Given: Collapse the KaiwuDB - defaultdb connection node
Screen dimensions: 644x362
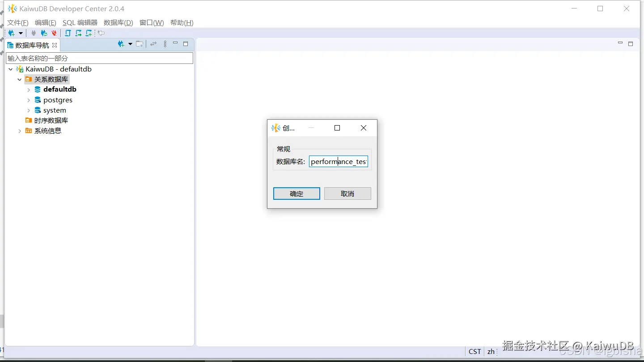Looking at the screenshot, I should tap(11, 69).
